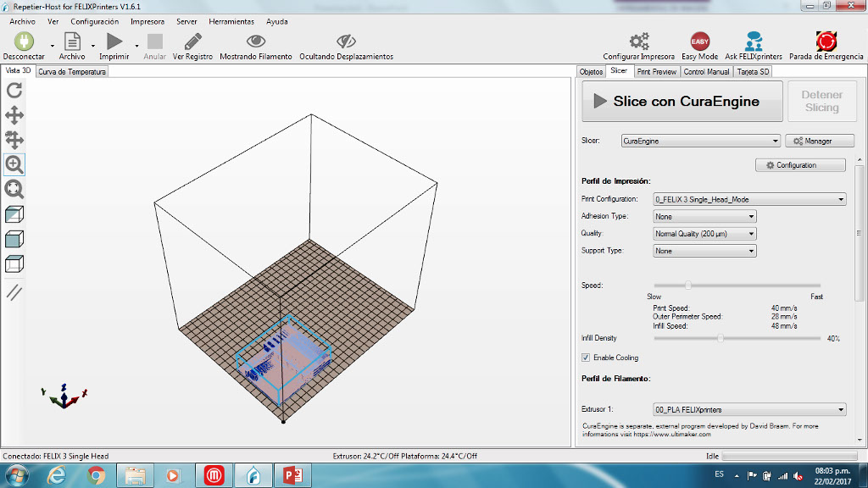Switch to Vista 3D tab
Screen dimensions: 868x488
pyautogui.click(x=19, y=71)
